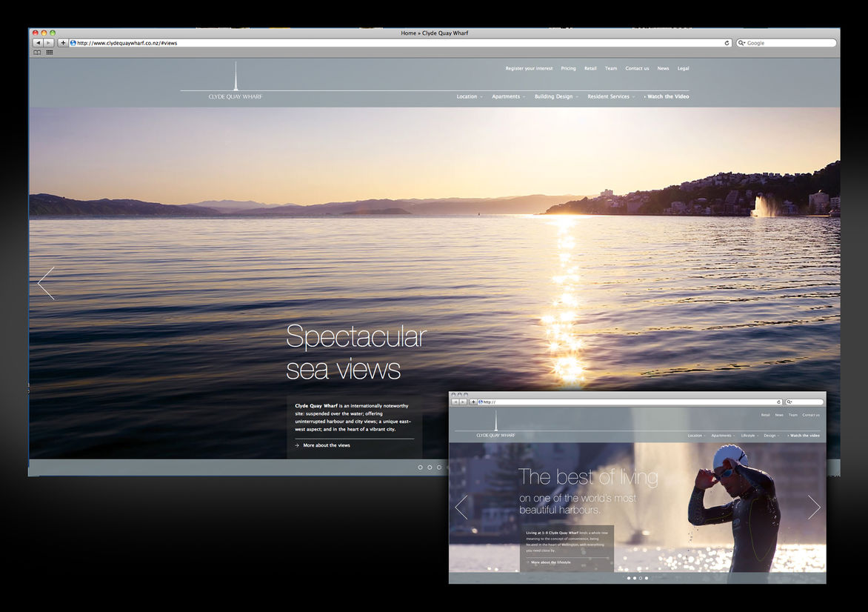Open the Pricing menu item in main window

[x=568, y=68]
